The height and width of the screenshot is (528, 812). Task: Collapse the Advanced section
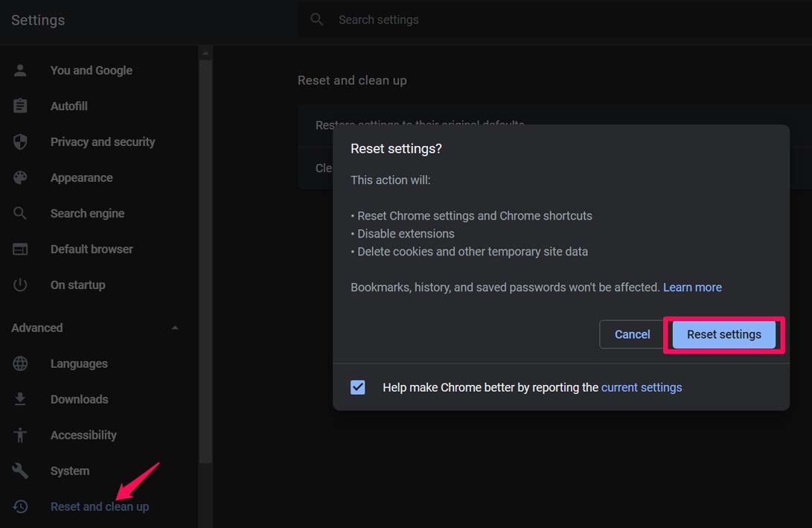pyautogui.click(x=174, y=328)
